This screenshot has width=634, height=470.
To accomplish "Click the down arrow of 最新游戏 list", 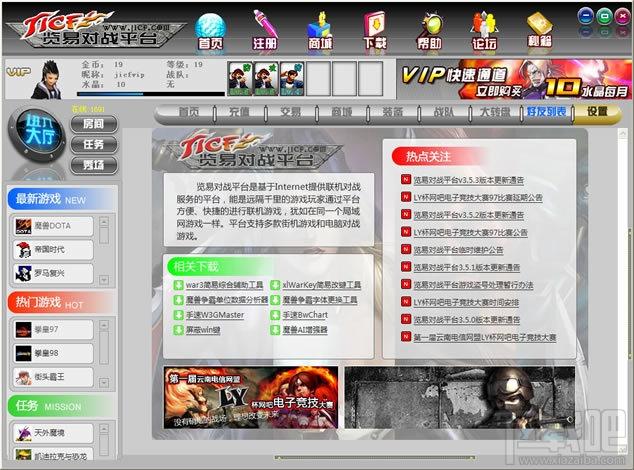I will (104, 279).
